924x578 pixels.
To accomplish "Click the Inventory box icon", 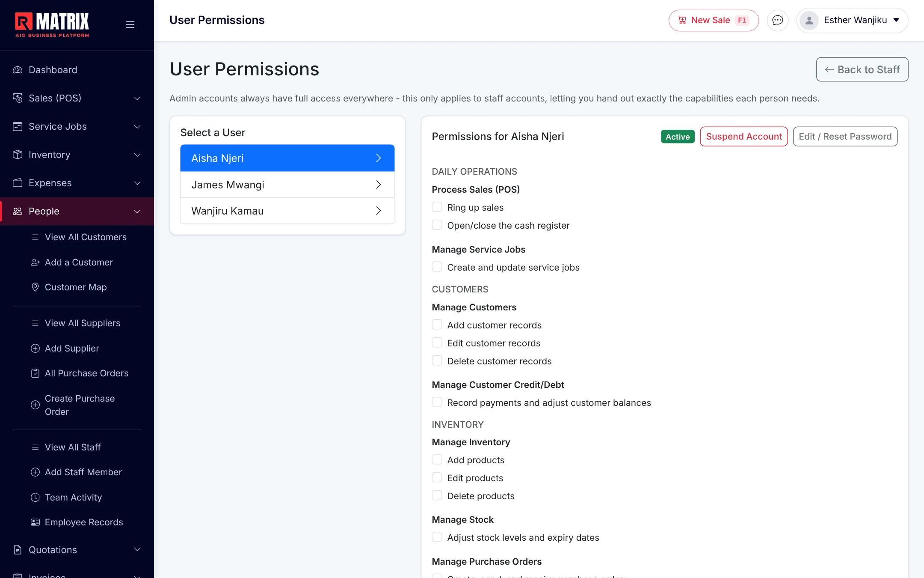I will tap(18, 155).
